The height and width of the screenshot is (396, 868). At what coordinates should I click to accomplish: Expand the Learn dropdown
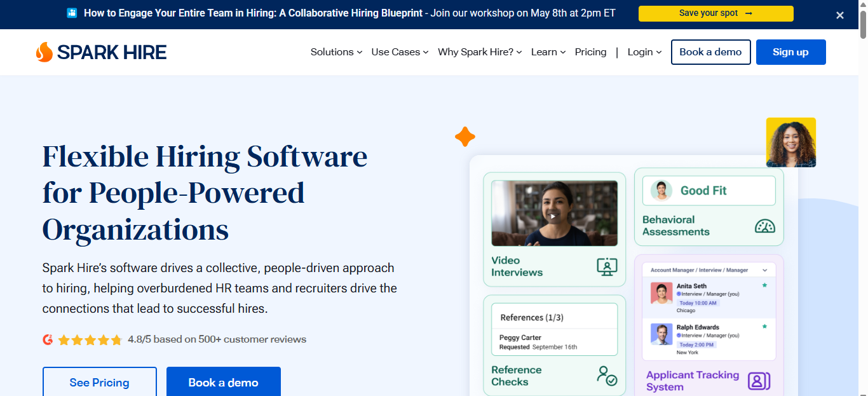[x=548, y=52]
